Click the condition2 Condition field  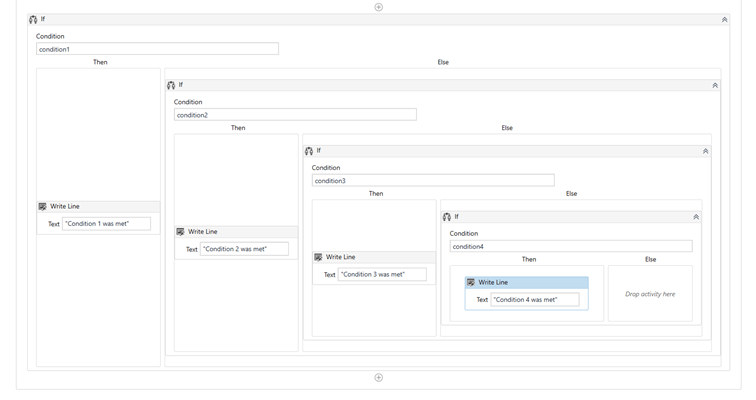tap(295, 115)
